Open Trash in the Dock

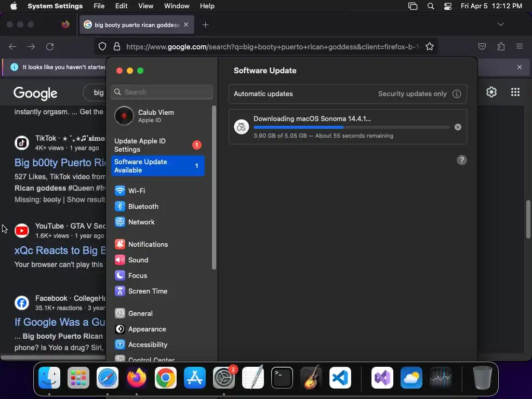(483, 378)
